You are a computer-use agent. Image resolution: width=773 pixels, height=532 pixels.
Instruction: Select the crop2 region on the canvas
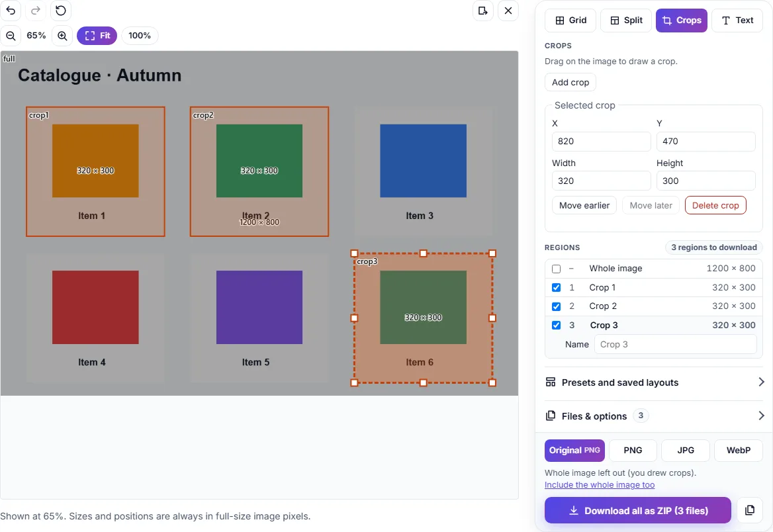click(x=259, y=171)
